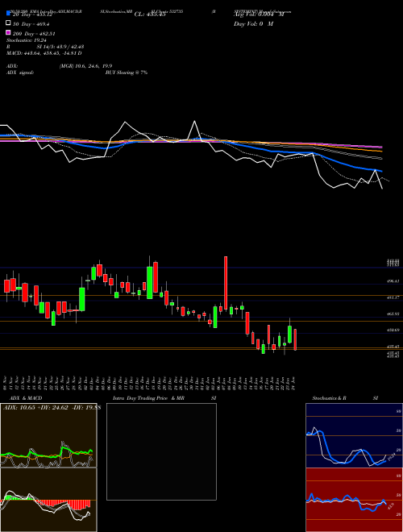Click the blue 20 Day legend swatch
This screenshot has width=403, height=532.
(x=9, y=14)
